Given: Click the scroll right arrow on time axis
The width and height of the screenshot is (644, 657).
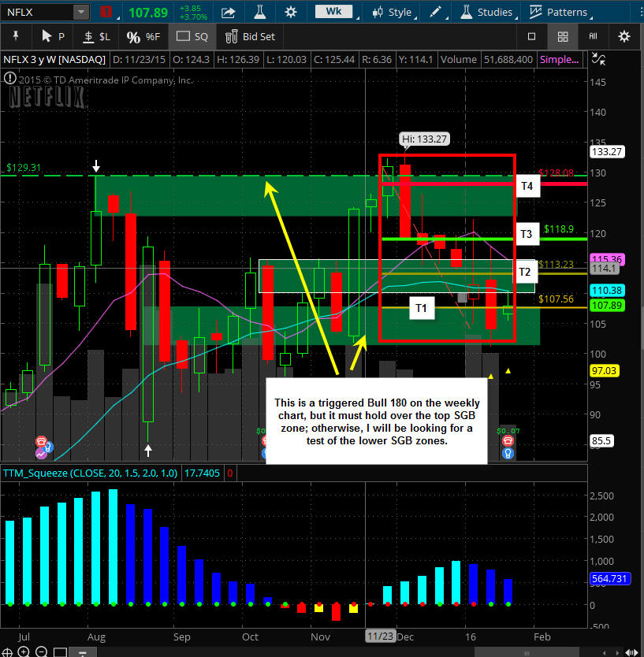Looking at the screenshot, I should tap(616, 652).
